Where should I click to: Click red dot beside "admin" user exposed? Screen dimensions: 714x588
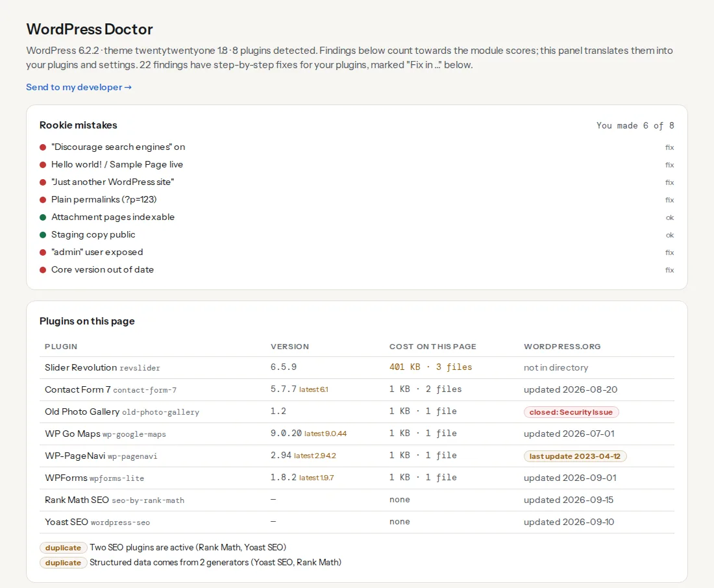[x=43, y=252]
